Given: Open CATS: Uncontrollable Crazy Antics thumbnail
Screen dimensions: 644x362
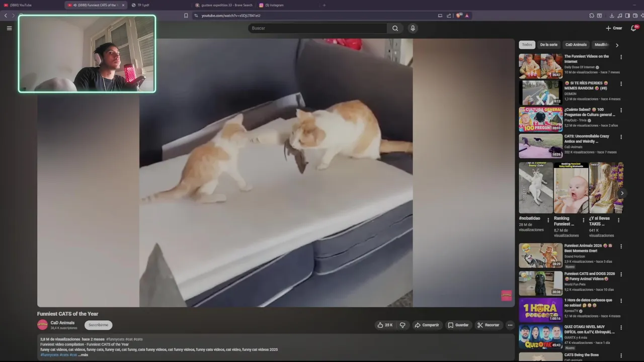Looking at the screenshot, I should click(x=540, y=146).
